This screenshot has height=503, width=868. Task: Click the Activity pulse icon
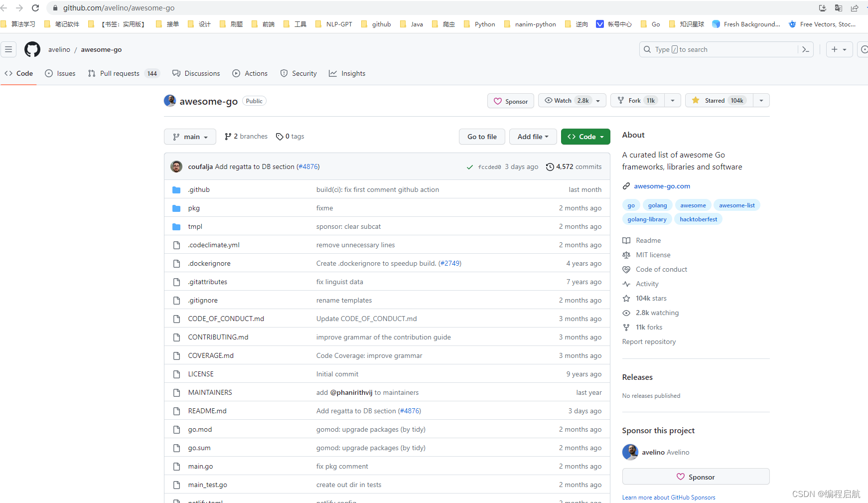[x=626, y=284]
